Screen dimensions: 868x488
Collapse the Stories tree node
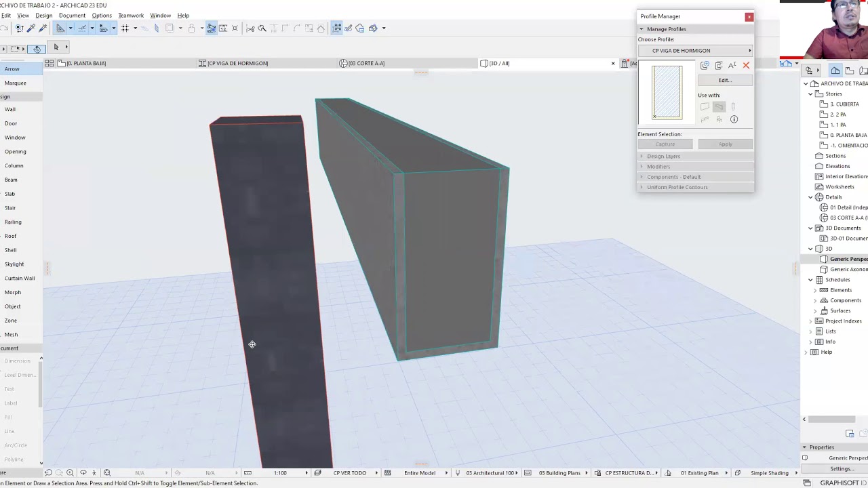click(810, 94)
